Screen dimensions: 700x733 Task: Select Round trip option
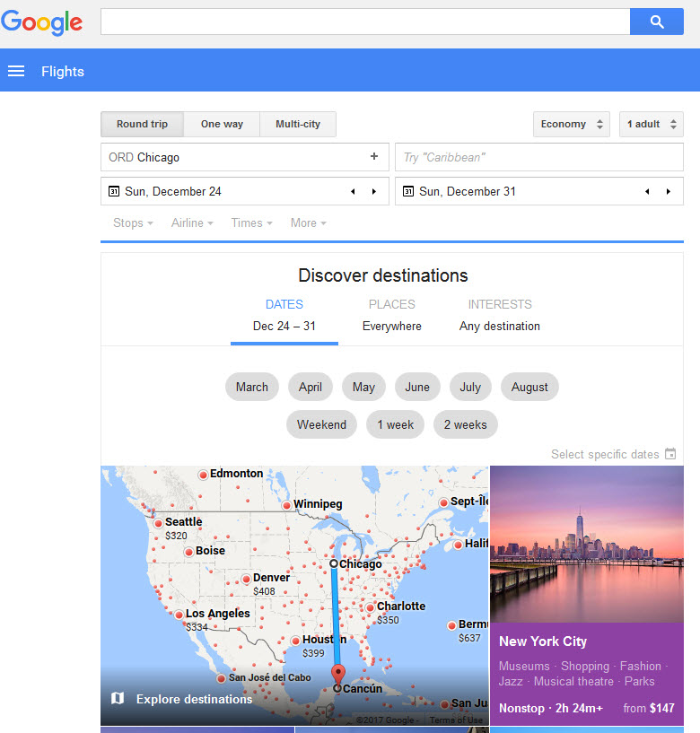point(142,124)
